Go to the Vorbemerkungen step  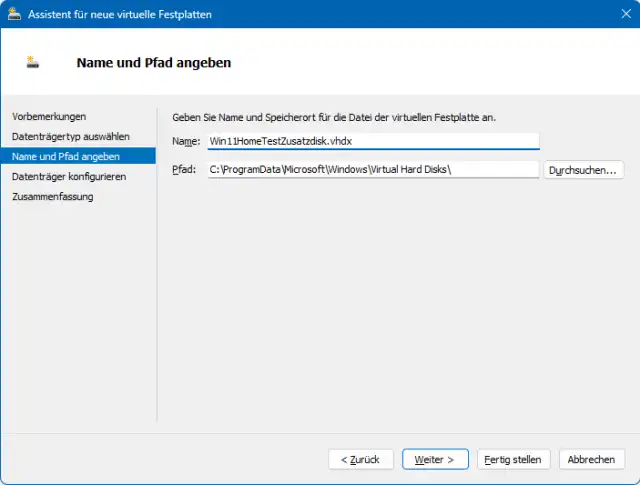pos(49,116)
